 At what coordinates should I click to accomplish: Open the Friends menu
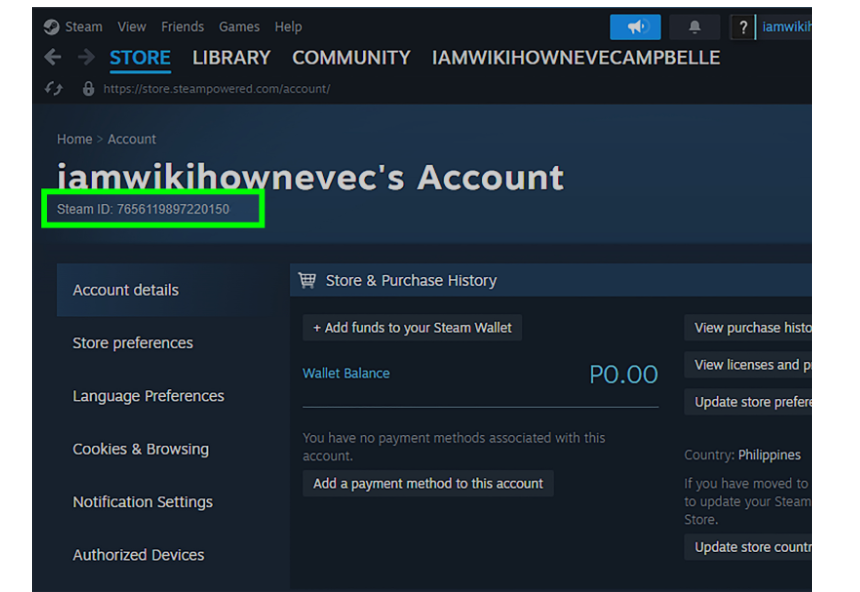(x=182, y=27)
